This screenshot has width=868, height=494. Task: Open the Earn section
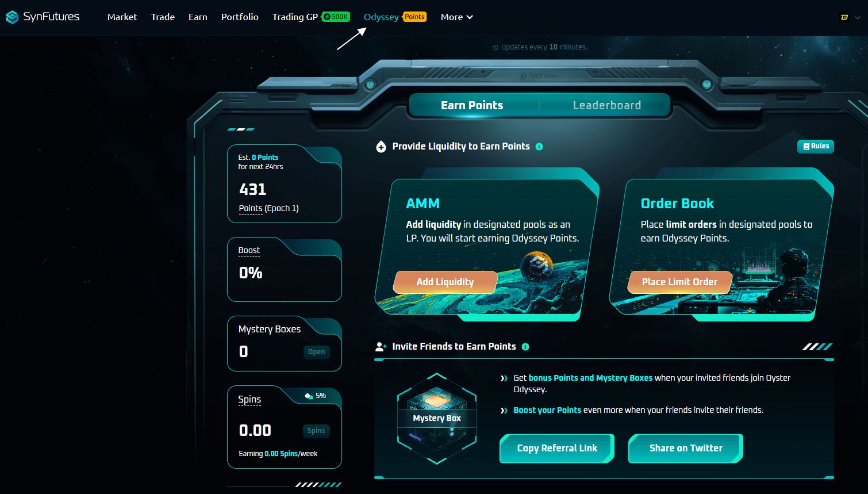coord(198,17)
